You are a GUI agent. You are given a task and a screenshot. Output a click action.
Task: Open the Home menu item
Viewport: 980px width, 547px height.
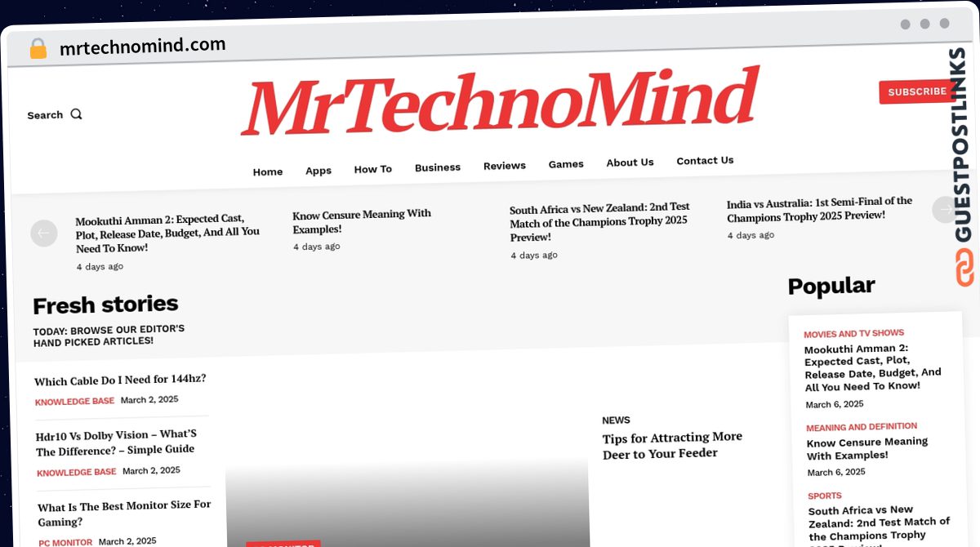coord(268,171)
